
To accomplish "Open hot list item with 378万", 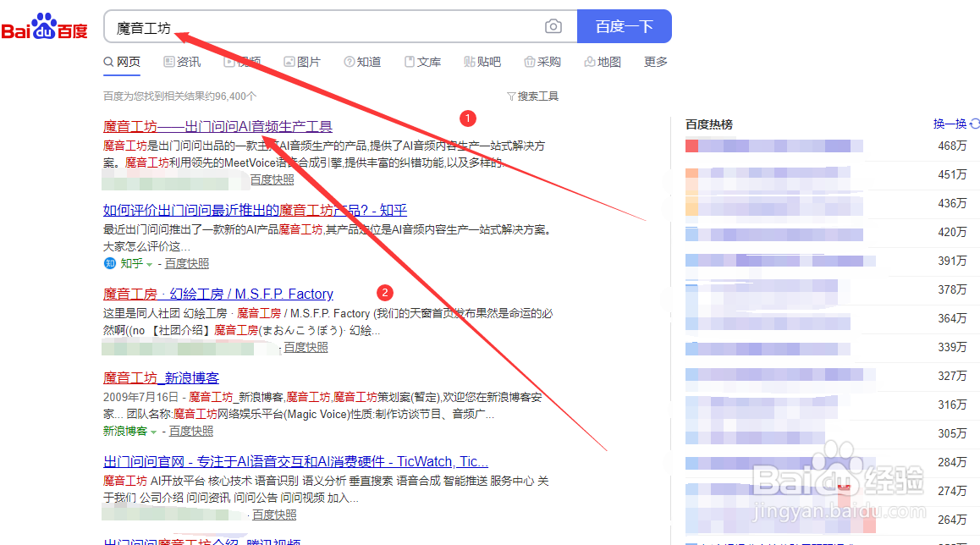I will (826, 290).
